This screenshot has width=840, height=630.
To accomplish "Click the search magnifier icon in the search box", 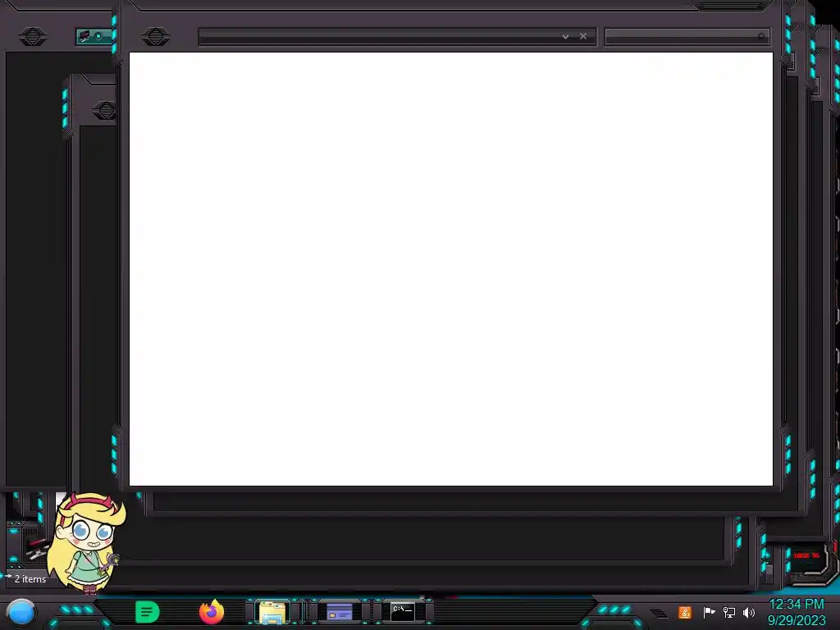I will [x=761, y=36].
